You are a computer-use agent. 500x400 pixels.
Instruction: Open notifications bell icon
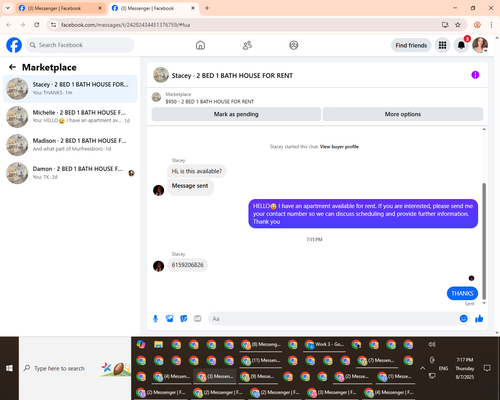pos(461,45)
